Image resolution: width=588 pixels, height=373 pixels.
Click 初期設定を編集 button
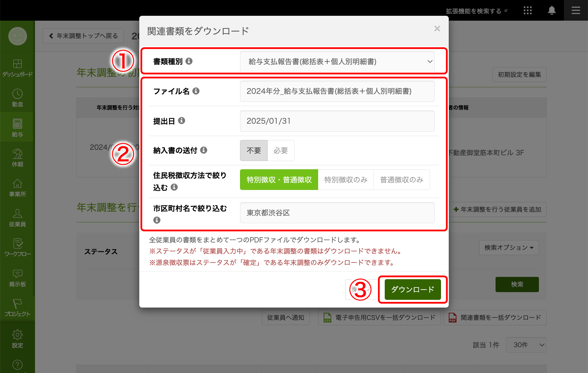point(519,75)
